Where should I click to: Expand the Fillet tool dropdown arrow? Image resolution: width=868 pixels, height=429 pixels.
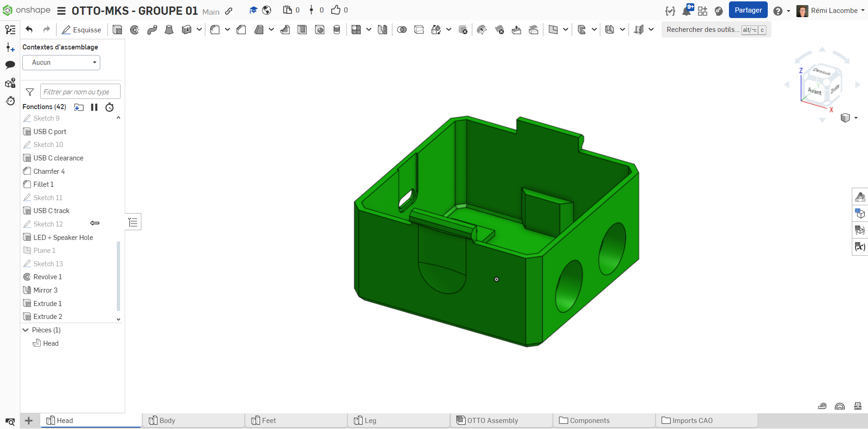click(227, 30)
